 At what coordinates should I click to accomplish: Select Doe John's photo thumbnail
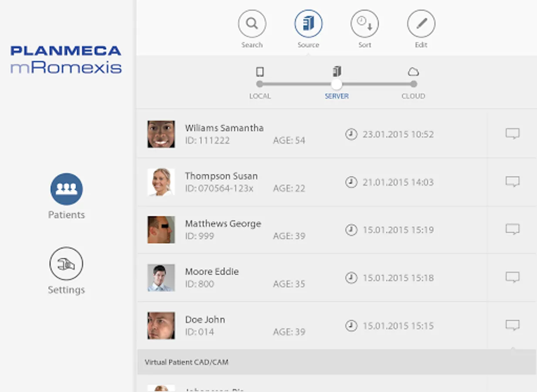click(x=161, y=325)
